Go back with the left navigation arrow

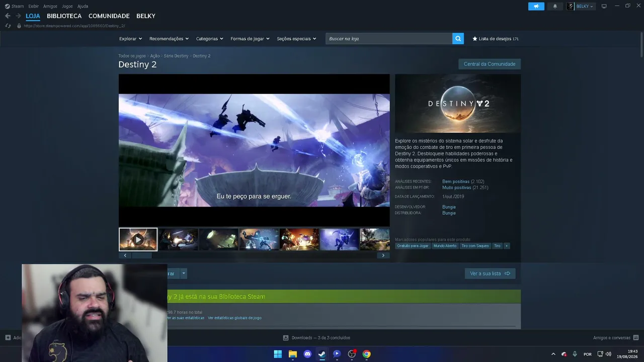[8, 16]
